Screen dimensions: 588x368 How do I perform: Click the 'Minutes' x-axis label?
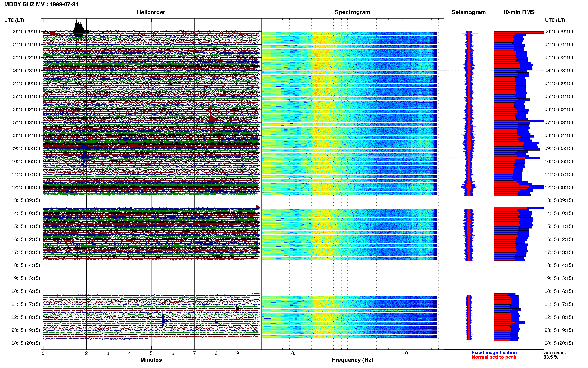pos(151,360)
